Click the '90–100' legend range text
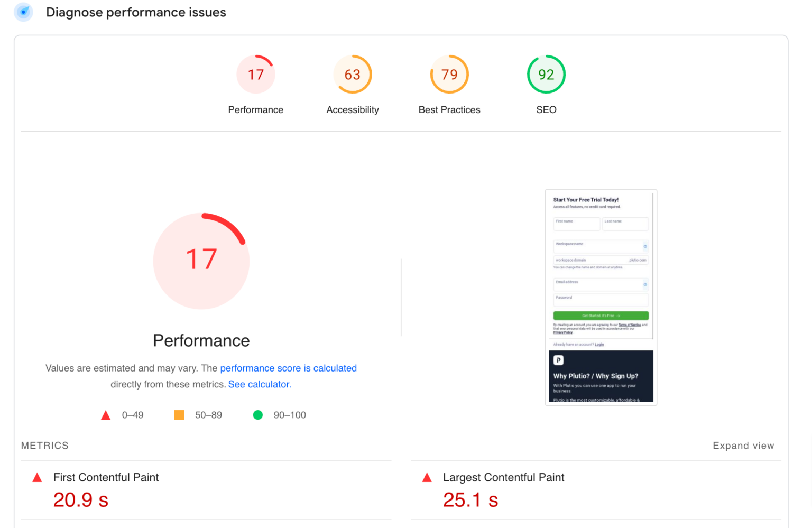 coord(290,415)
